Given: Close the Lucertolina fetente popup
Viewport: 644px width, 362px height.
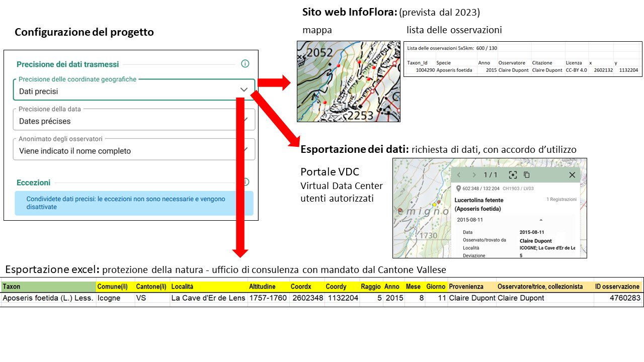Looking at the screenshot, I should pos(572,175).
